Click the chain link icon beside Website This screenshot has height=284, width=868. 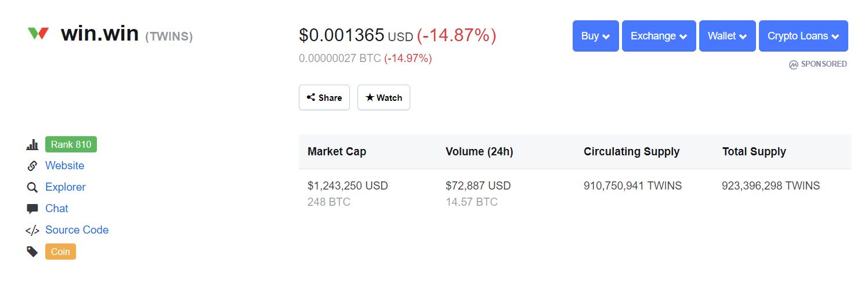32,166
